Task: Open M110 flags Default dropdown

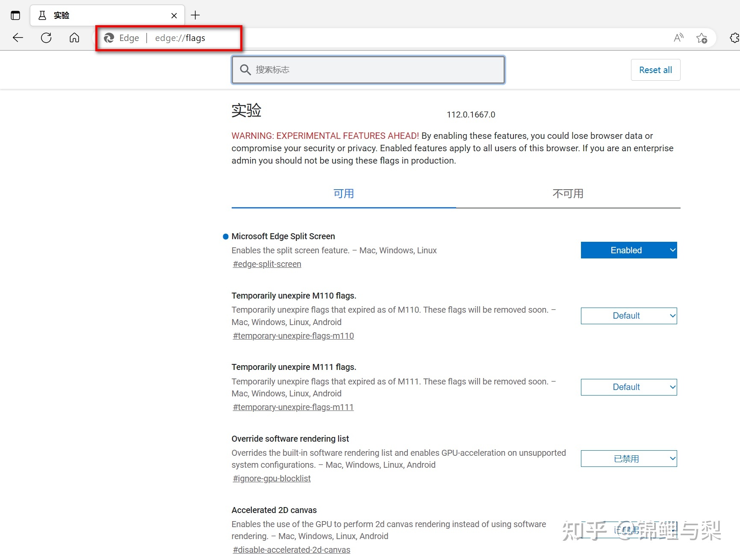Action: click(x=629, y=316)
